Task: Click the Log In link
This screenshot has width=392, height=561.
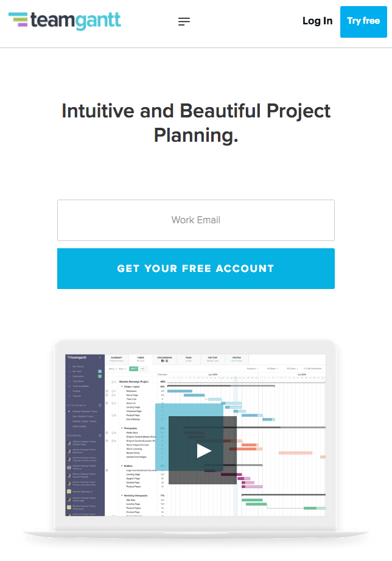Action: [318, 21]
